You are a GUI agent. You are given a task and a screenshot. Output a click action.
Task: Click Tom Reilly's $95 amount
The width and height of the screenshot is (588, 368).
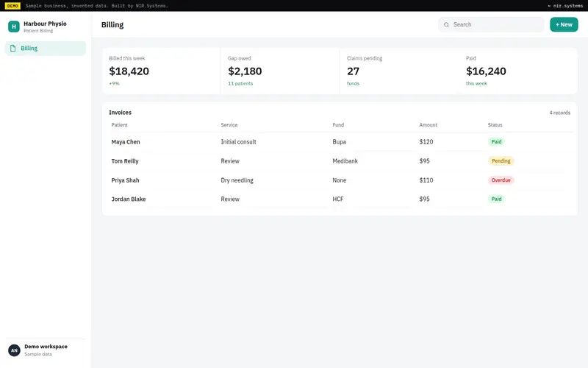(x=424, y=161)
